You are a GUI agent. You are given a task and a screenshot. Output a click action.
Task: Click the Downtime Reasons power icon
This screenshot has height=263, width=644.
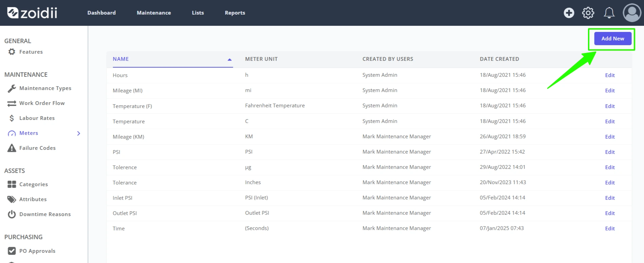pos(12,214)
